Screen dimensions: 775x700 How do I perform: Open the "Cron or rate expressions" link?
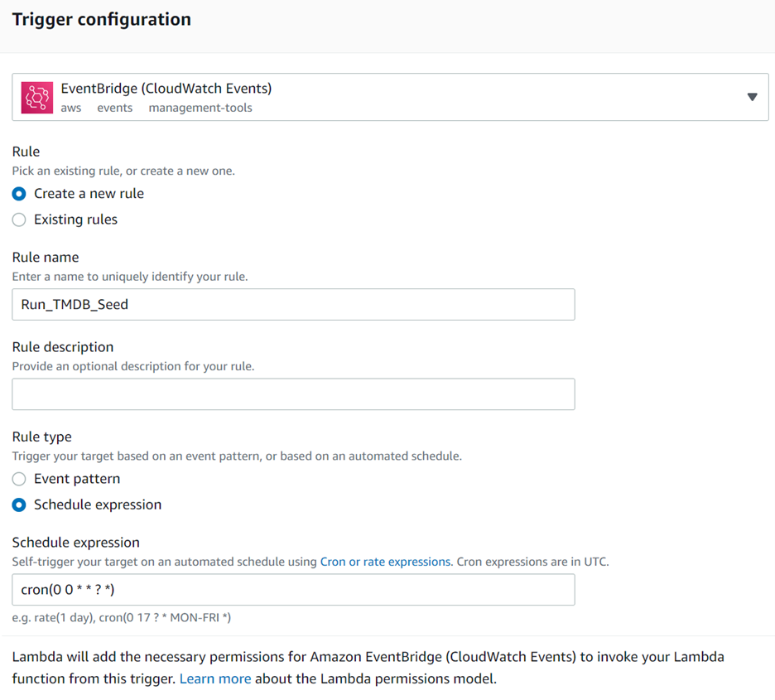tap(384, 561)
